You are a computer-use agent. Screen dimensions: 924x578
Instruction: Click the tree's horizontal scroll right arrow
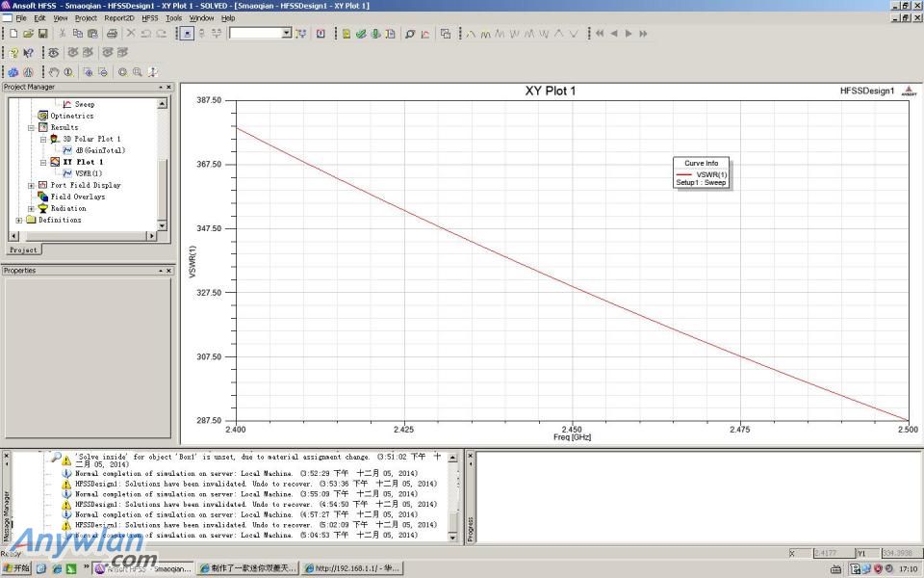[151, 236]
